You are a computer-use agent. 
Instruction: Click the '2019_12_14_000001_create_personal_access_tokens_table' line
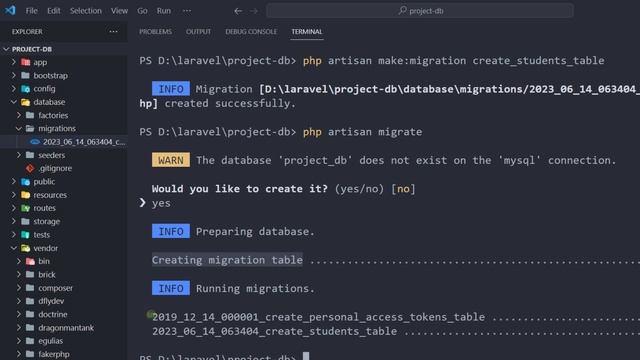[318, 317]
